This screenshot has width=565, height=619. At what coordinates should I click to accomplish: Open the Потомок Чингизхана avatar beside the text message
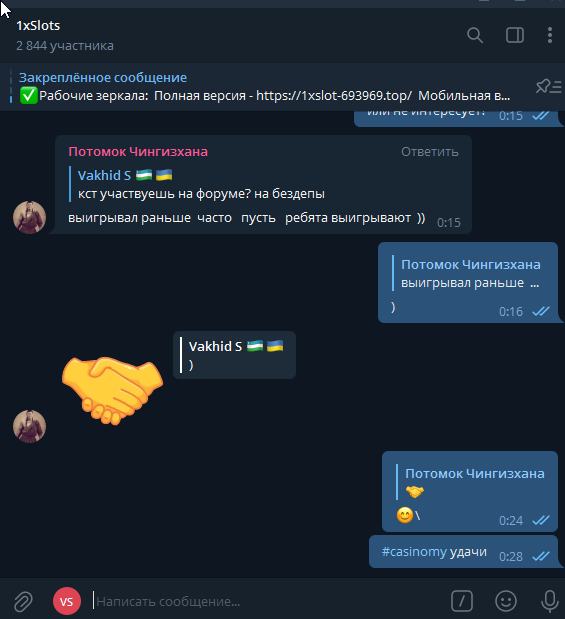click(x=30, y=218)
